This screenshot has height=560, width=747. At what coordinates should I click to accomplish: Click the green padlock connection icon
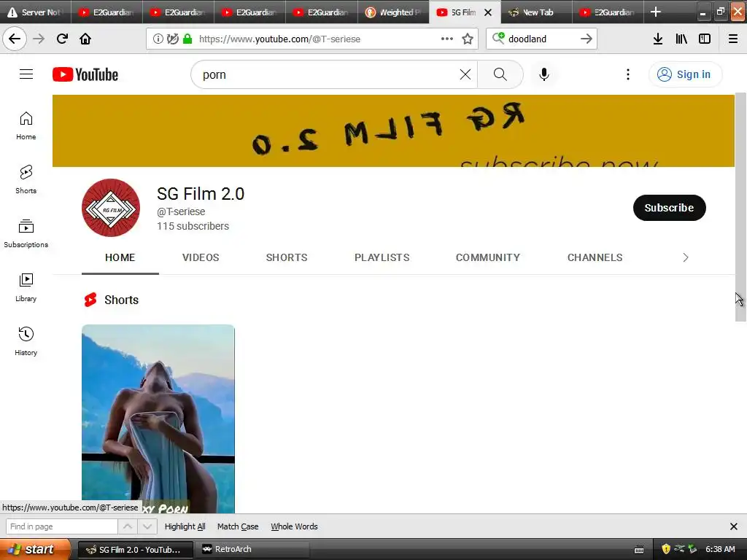187,39
